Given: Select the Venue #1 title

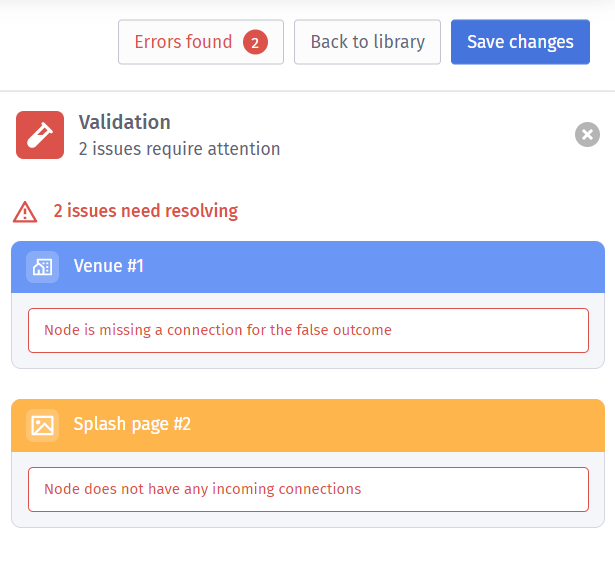Looking at the screenshot, I should (x=109, y=267).
